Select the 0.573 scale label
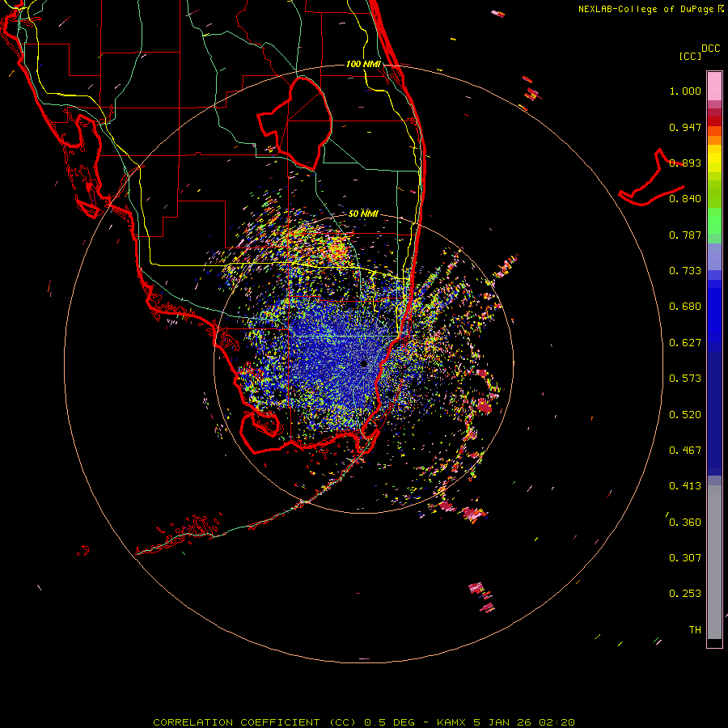Image resolution: width=728 pixels, height=728 pixels. pyautogui.click(x=685, y=379)
